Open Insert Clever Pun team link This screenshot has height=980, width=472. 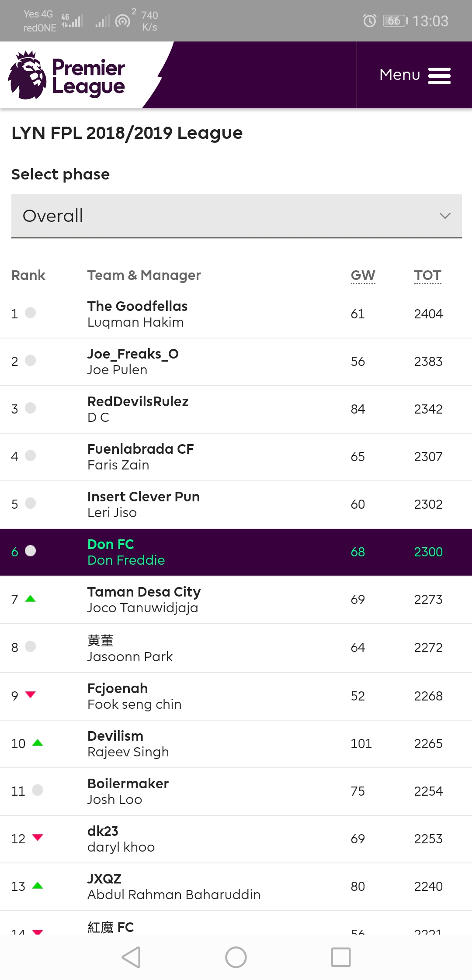(143, 497)
